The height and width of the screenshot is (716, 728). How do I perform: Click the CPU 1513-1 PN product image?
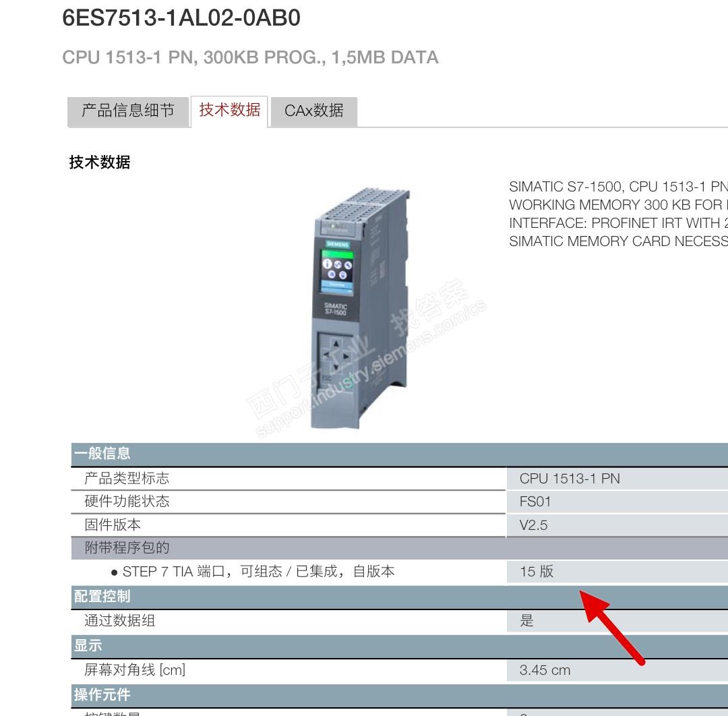[x=360, y=308]
